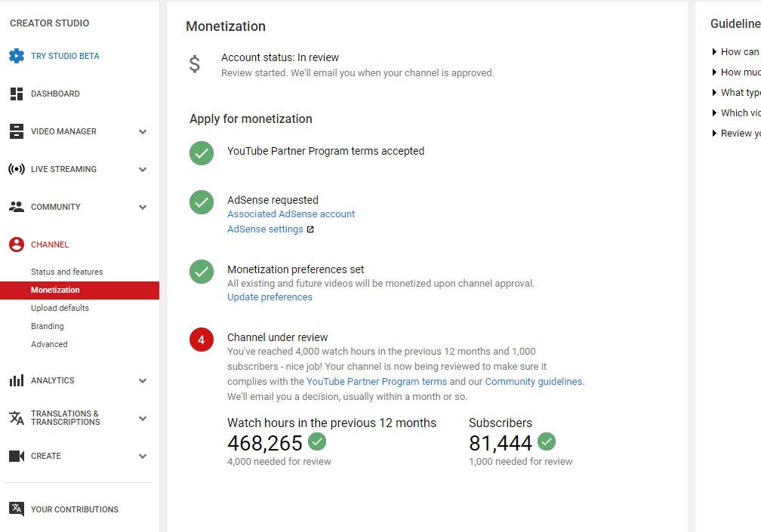This screenshot has width=761, height=532.
Task: Click the Creator Studio heading
Action: pyautogui.click(x=50, y=23)
